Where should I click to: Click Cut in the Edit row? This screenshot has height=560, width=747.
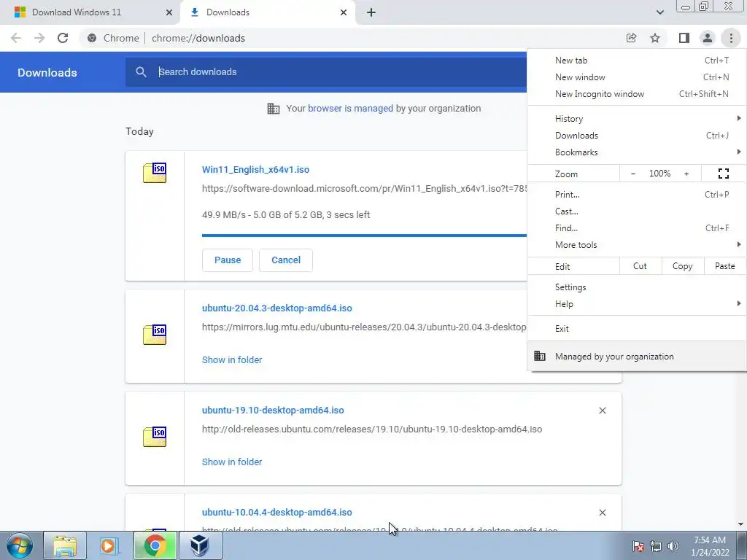click(640, 266)
